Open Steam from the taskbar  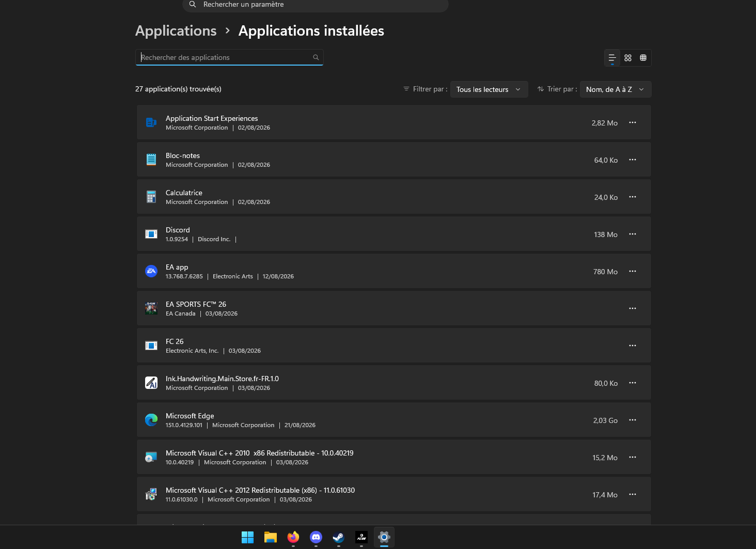click(339, 537)
